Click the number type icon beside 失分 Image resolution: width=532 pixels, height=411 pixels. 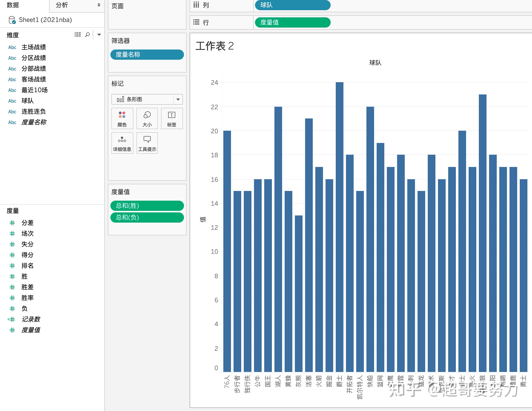(x=12, y=244)
